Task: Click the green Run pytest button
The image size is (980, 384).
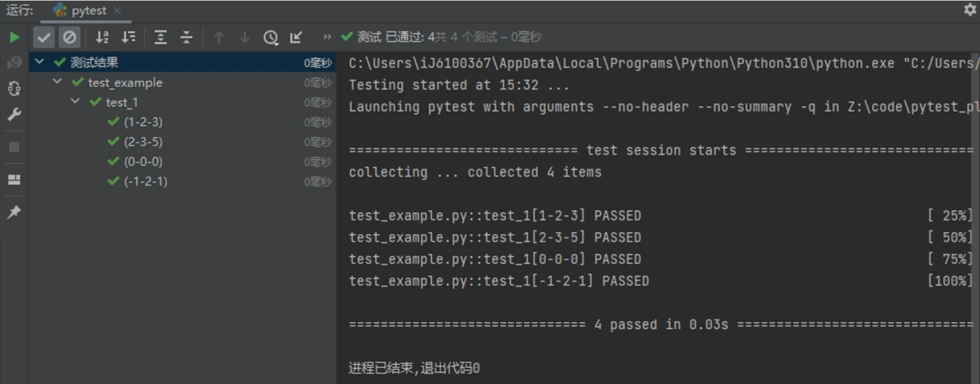Action: click(x=14, y=37)
